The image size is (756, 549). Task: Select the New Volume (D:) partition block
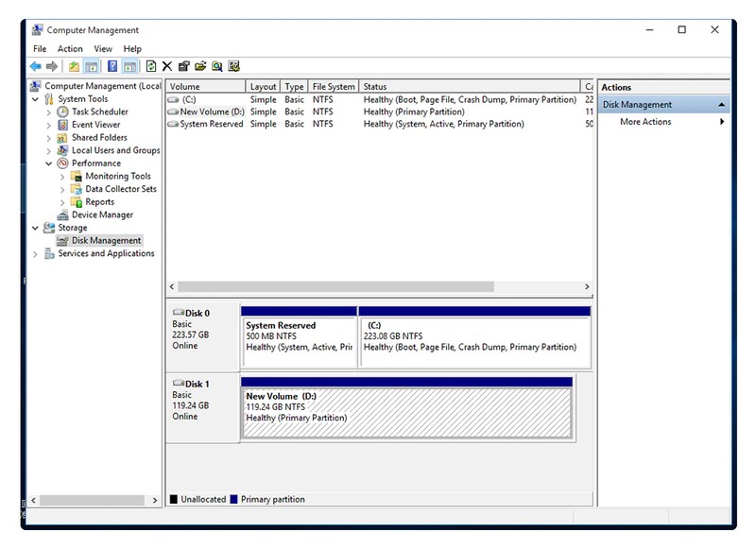[x=406, y=412]
